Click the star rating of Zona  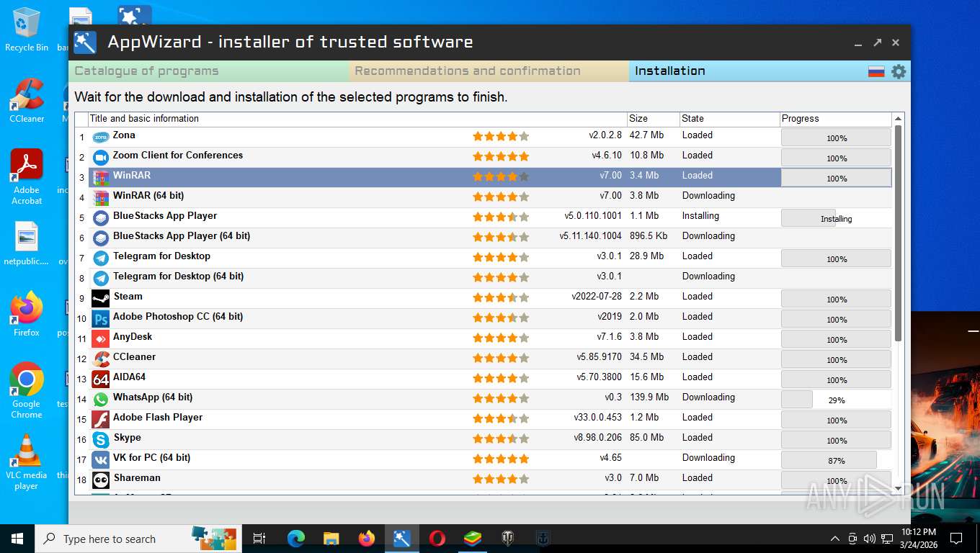pyautogui.click(x=501, y=136)
